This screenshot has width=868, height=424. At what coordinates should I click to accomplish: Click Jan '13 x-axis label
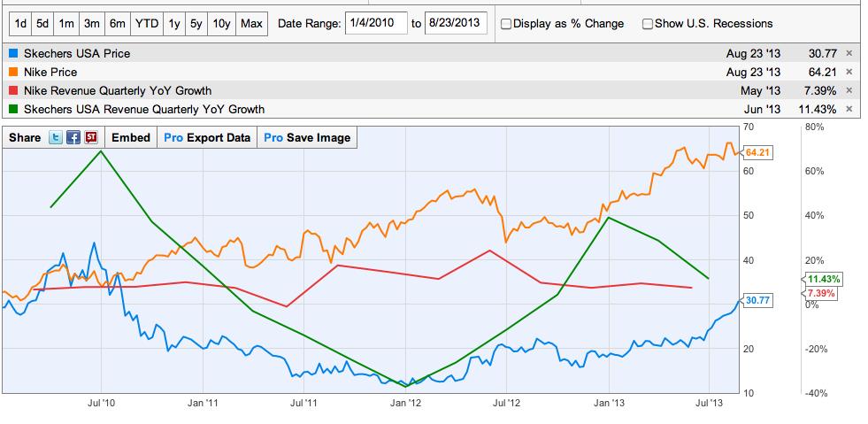point(609,404)
